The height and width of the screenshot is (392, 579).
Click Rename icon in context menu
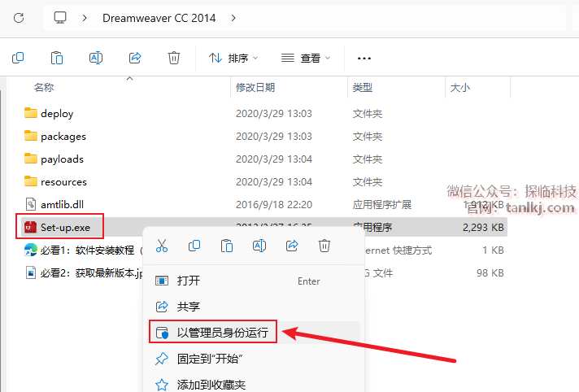pyautogui.click(x=259, y=246)
